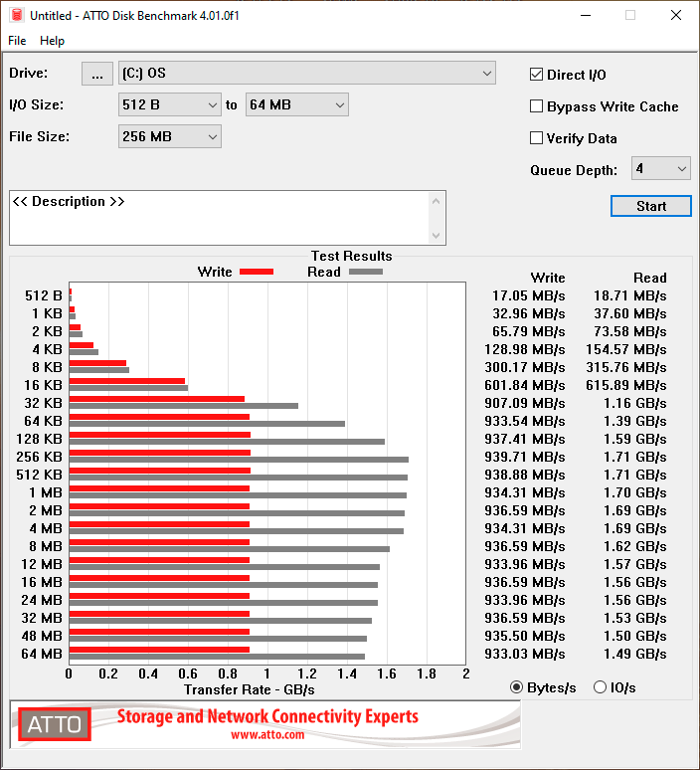This screenshot has height=770, width=700.
Task: Minimize the ATTO Disk Benchmark window
Action: coord(586,15)
